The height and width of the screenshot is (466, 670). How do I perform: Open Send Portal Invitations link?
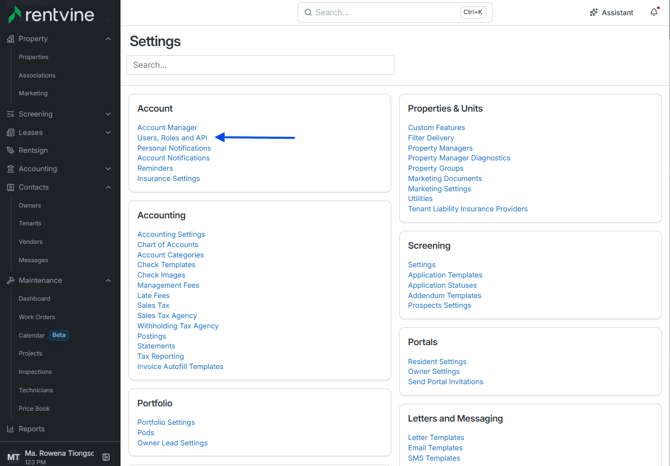pyautogui.click(x=445, y=381)
